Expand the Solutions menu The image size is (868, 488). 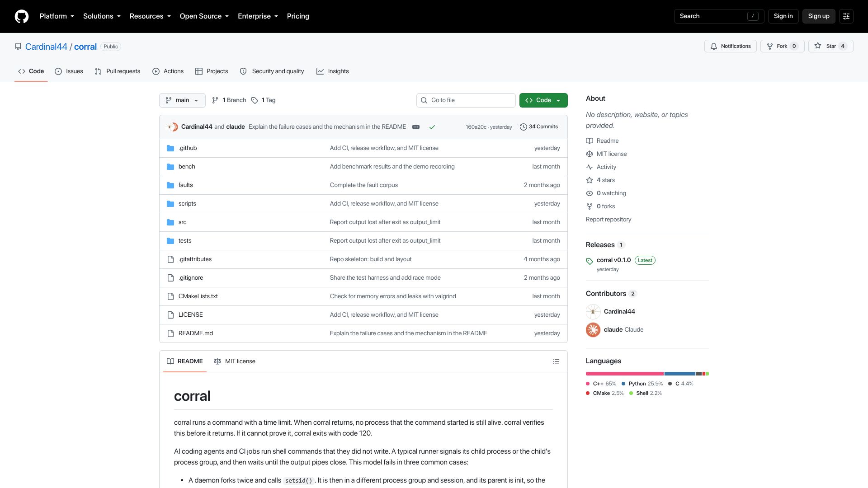click(102, 16)
